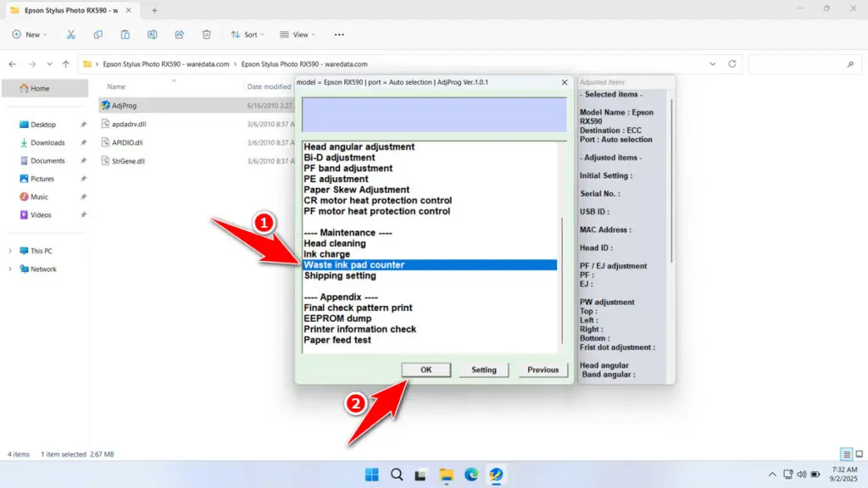Image resolution: width=868 pixels, height=488 pixels.
Task: Open the Start menu Windows icon
Action: (x=372, y=474)
